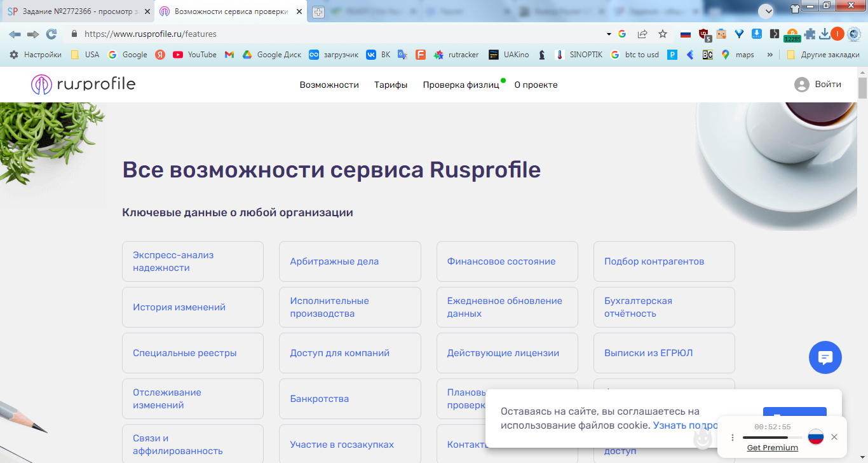
Task: Open the Gmail bookmark icon
Action: click(x=229, y=55)
